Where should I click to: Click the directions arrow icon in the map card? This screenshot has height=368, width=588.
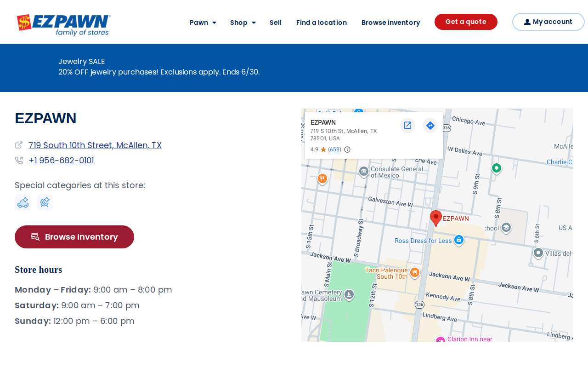pyautogui.click(x=430, y=125)
